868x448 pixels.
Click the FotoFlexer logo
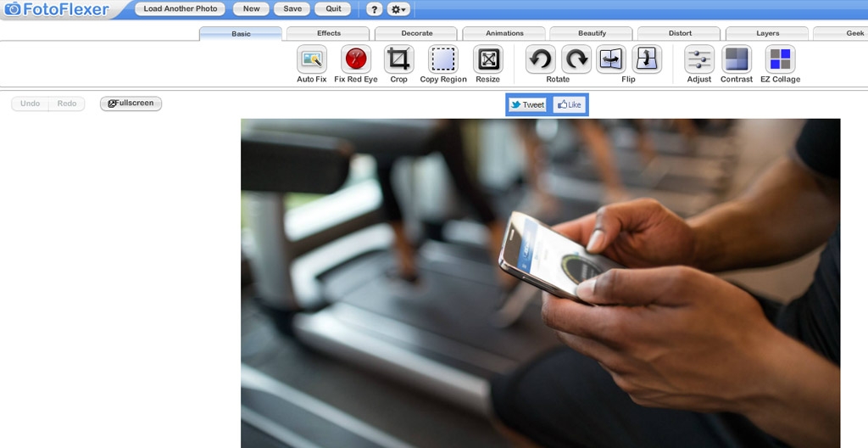click(x=57, y=8)
